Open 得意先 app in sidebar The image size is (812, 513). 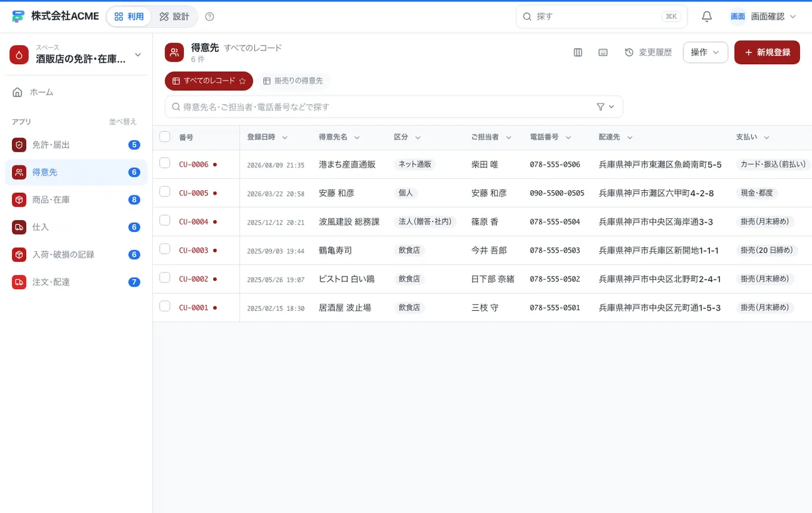tap(76, 172)
